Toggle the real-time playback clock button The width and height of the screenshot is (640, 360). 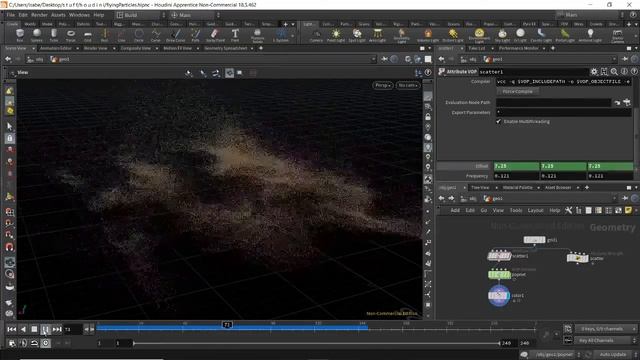46,343
